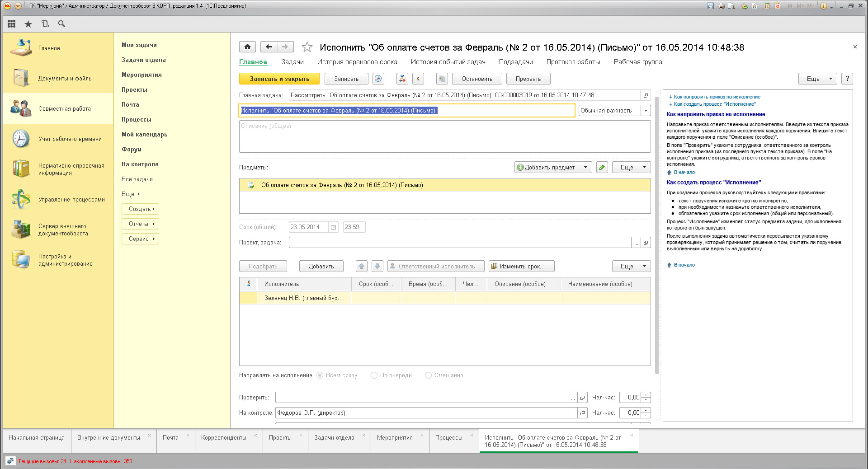Expand the Сервис submenu
The height and width of the screenshot is (469, 868).
point(140,239)
